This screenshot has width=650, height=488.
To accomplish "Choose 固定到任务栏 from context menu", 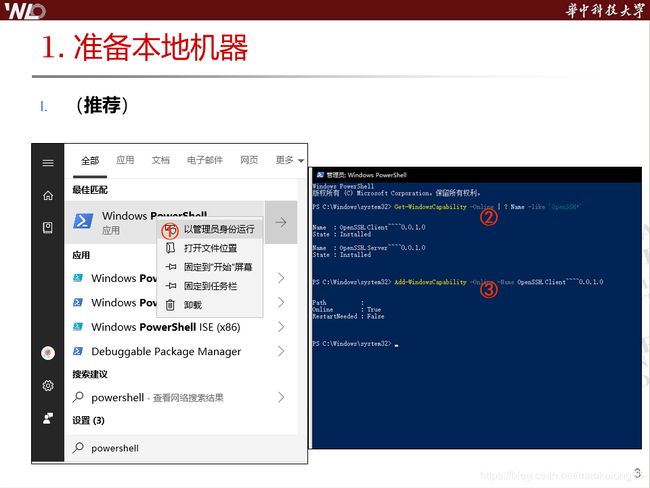I will 210,286.
